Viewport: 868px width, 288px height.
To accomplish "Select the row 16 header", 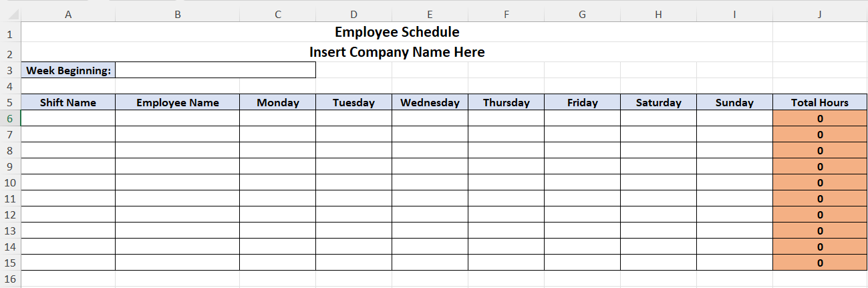I will pos(10,279).
